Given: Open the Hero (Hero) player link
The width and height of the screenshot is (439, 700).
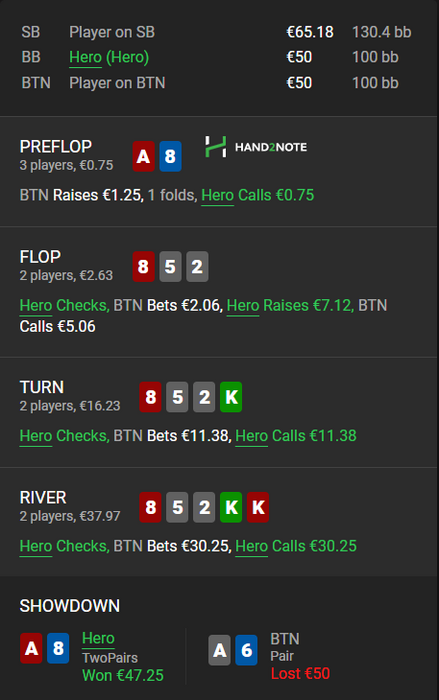Looking at the screenshot, I should click(x=109, y=57).
